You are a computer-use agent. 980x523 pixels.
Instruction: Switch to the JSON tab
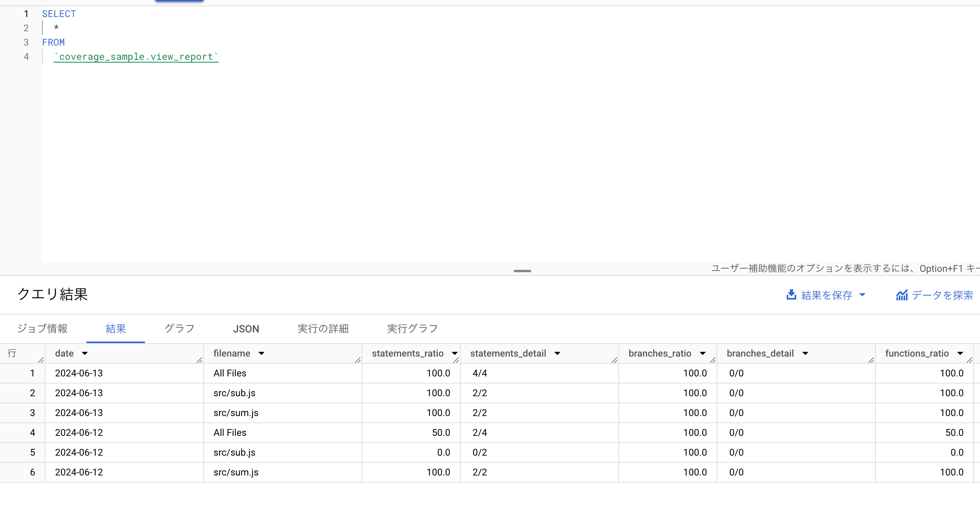pos(246,329)
